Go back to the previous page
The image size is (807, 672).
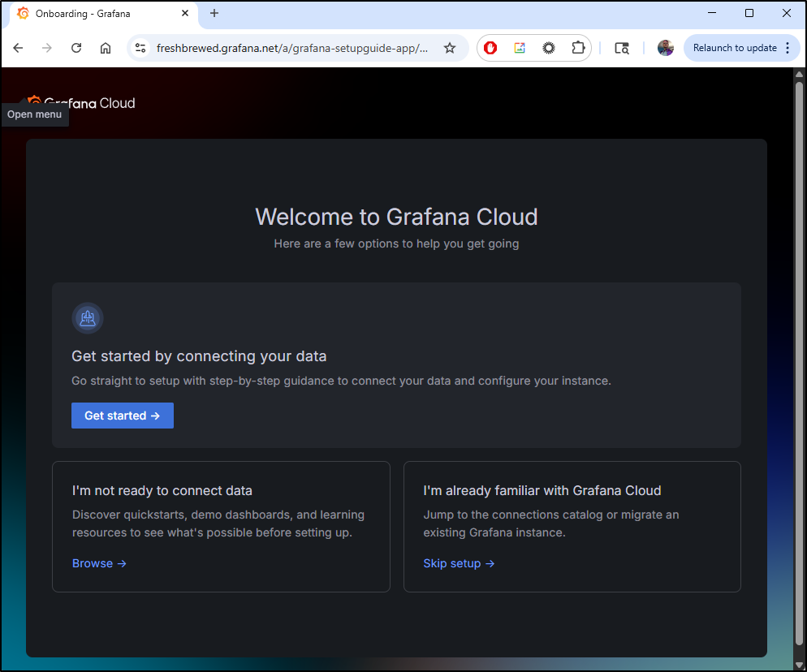pyautogui.click(x=18, y=48)
